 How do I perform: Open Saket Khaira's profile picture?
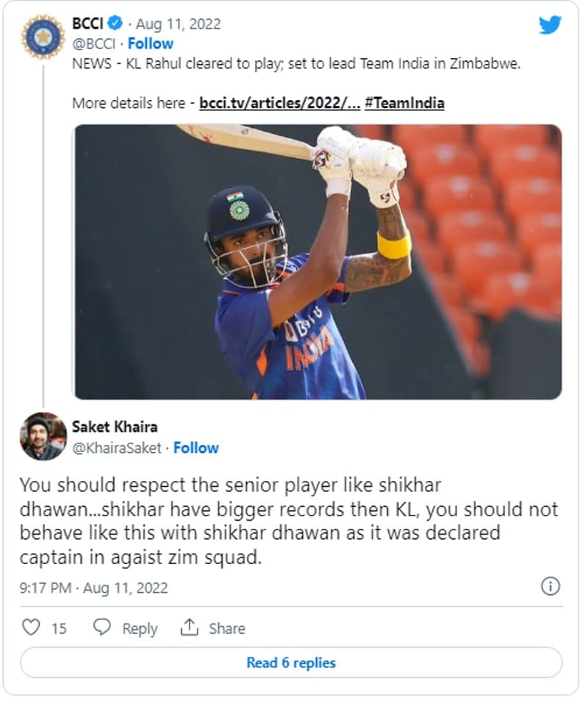click(43, 436)
